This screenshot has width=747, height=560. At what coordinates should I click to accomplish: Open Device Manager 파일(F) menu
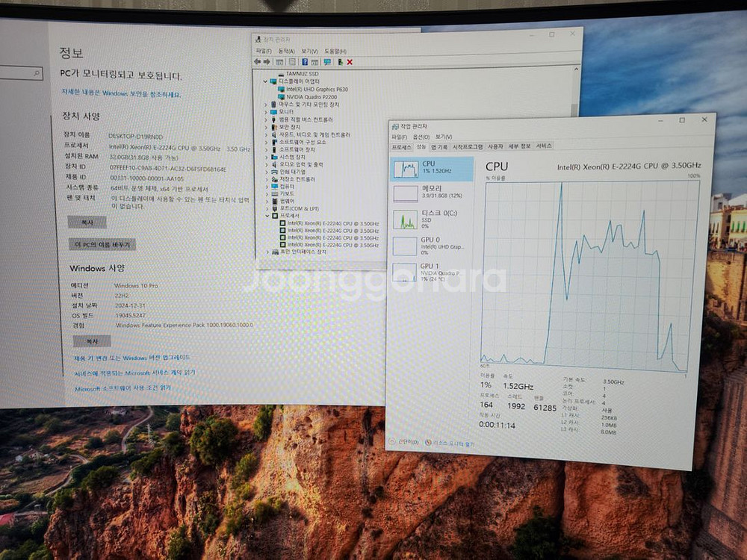click(x=264, y=51)
